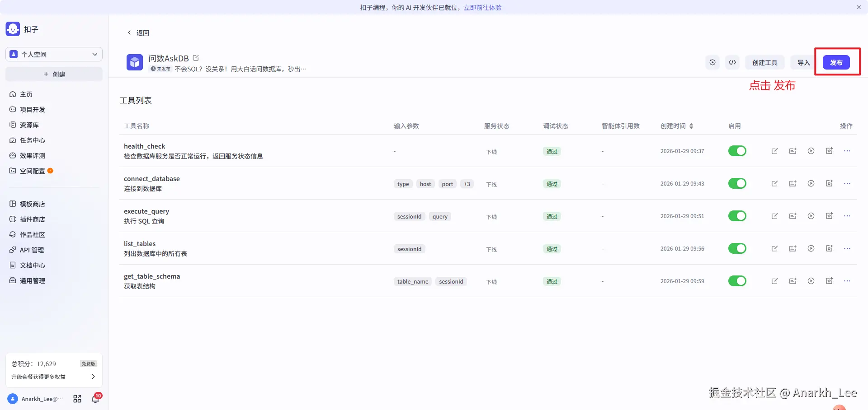Edit the connect_database tool via pencil icon
868x410 pixels.
point(775,183)
